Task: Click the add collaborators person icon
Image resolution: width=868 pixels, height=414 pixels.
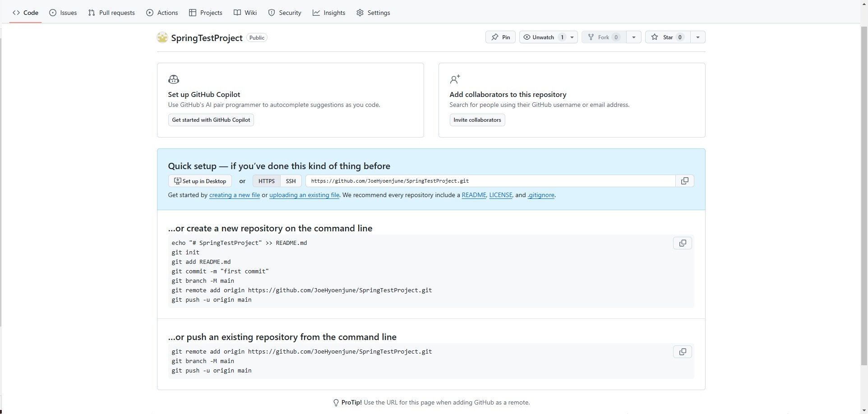Action: click(x=455, y=79)
